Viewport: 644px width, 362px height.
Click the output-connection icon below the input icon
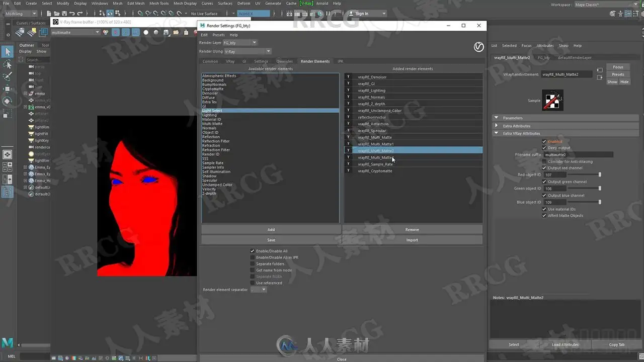(x=599, y=77)
